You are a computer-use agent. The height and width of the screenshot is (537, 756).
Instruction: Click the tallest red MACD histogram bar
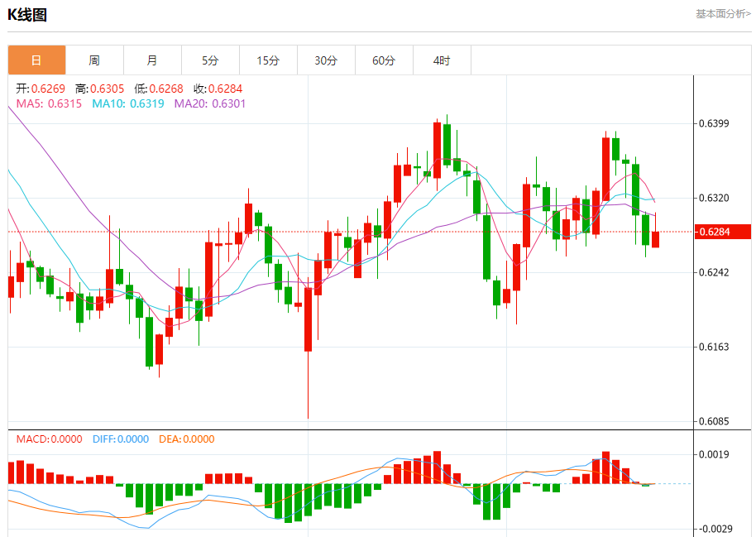[437, 467]
